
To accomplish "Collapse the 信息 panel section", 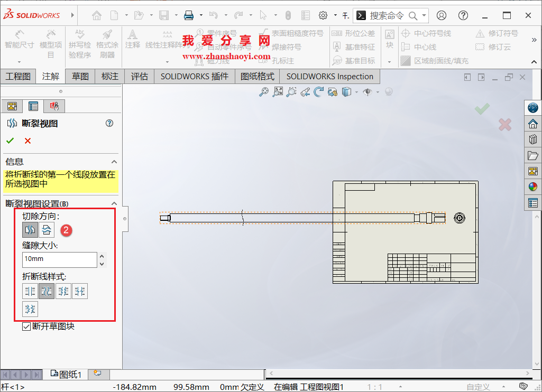I will [x=114, y=162].
